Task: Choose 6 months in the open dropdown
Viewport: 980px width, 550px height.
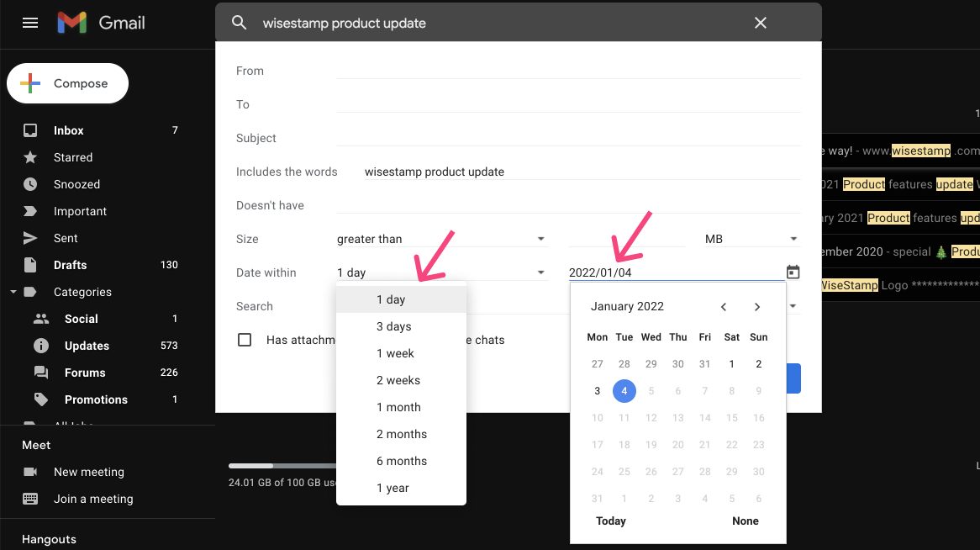Action: pyautogui.click(x=402, y=461)
